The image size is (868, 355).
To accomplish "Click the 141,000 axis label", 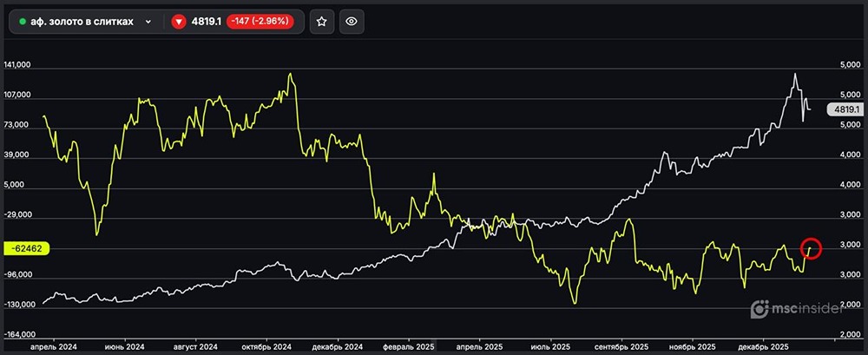I will (17, 65).
